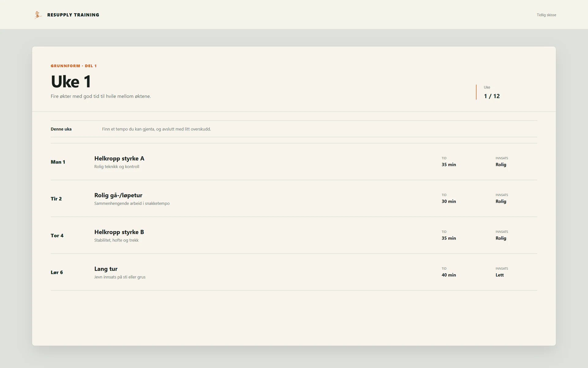Click 'Rolig' effort in the Helkropp styrke A row

point(501,165)
